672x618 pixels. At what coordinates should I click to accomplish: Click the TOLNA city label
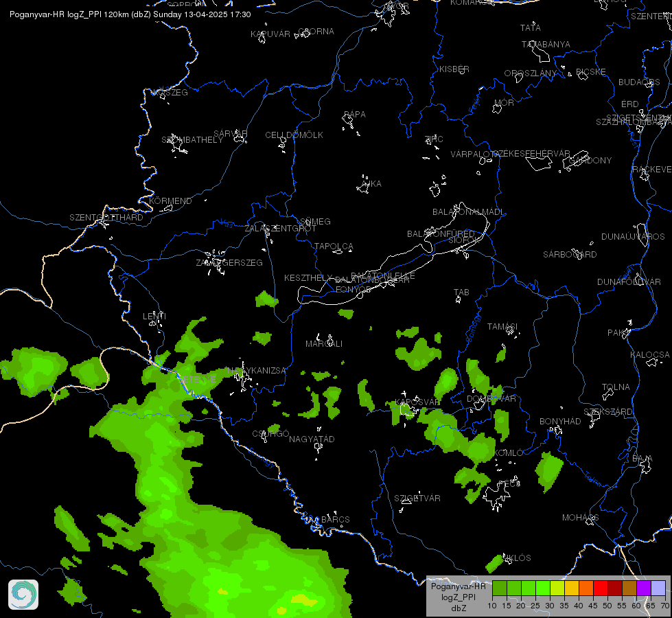point(616,387)
